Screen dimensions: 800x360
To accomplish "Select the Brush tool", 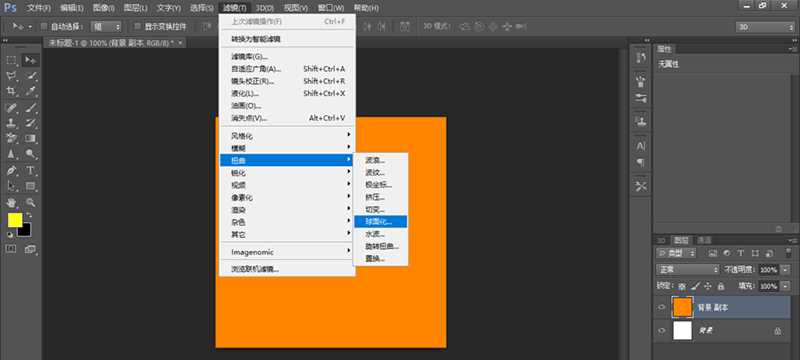I will coord(31,107).
